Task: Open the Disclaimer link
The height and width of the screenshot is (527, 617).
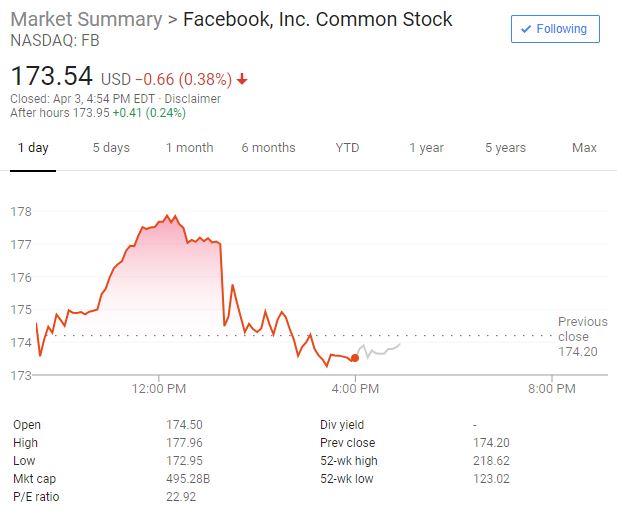Action: pos(195,98)
